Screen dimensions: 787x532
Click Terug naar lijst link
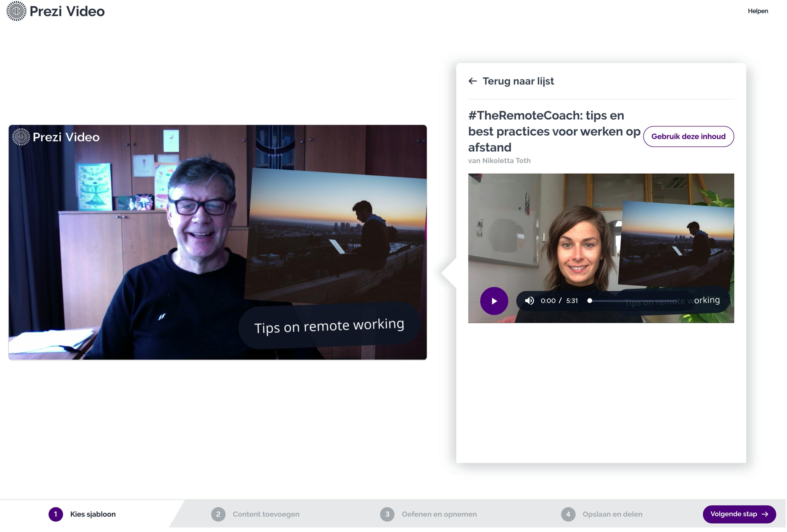pos(518,81)
